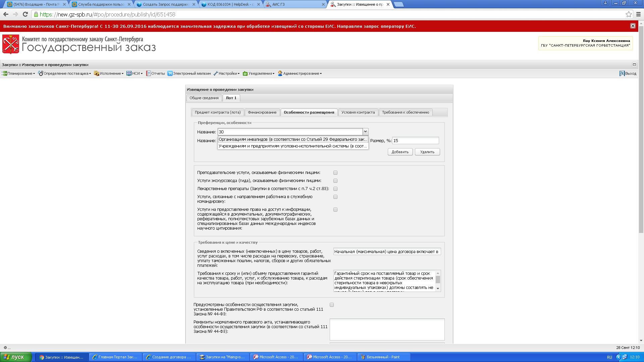Open Электронный магазин cart icon
The image size is (644, 362).
pyautogui.click(x=170, y=73)
